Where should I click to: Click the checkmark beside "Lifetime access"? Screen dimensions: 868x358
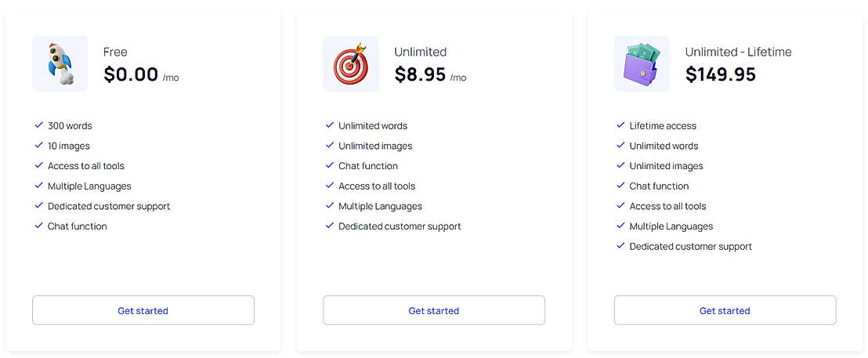click(620, 125)
